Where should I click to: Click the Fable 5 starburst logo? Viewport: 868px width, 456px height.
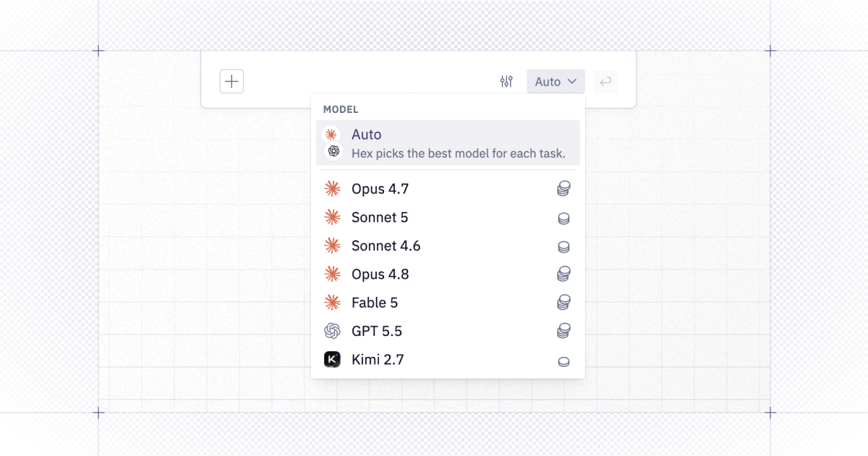[332, 303]
